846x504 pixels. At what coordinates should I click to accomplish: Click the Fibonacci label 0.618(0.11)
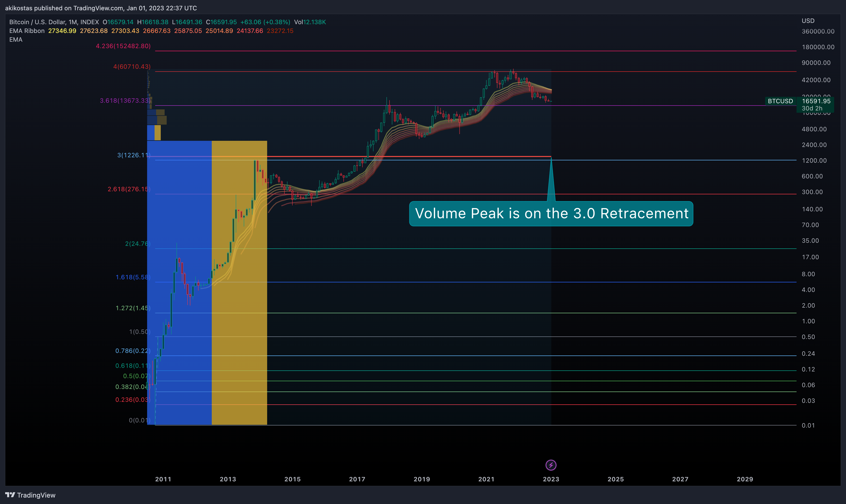(133, 366)
